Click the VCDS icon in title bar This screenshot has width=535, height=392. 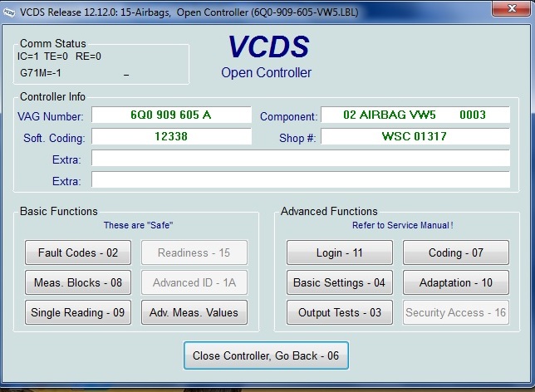[9, 12]
